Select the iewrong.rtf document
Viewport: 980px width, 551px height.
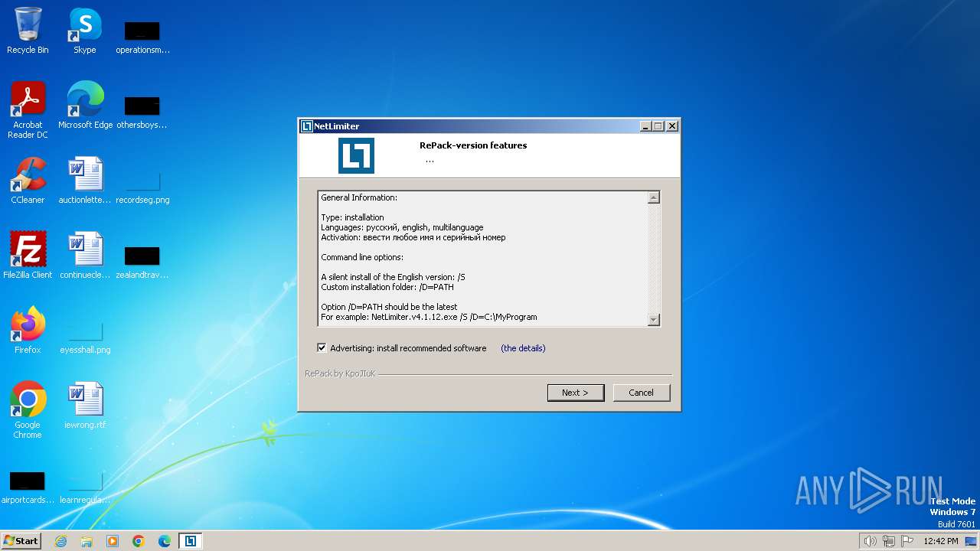(85, 406)
